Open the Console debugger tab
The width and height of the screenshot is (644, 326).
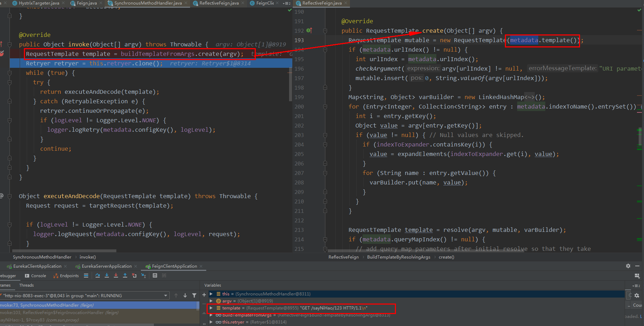tap(35, 276)
